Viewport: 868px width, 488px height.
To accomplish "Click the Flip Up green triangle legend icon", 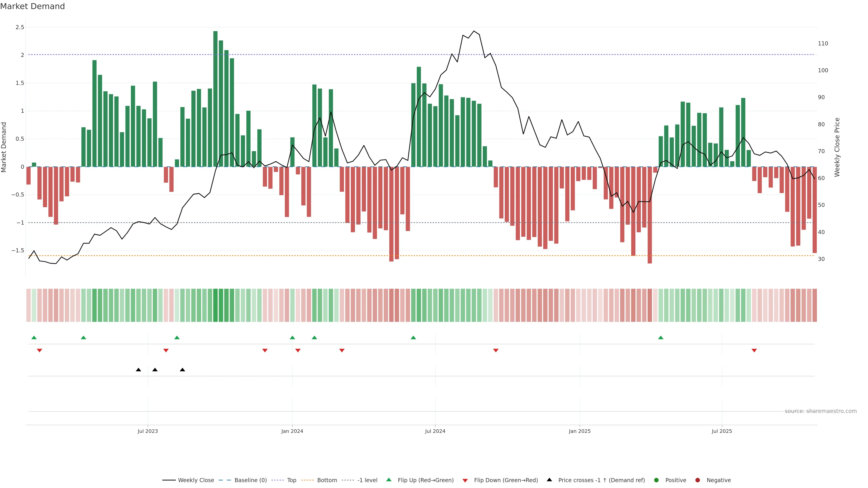I will click(x=389, y=480).
